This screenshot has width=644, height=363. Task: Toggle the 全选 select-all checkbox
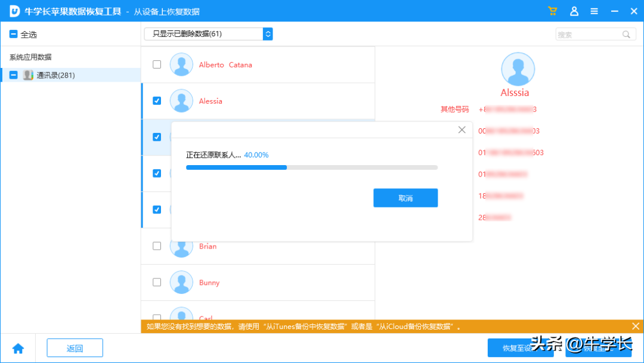point(13,34)
